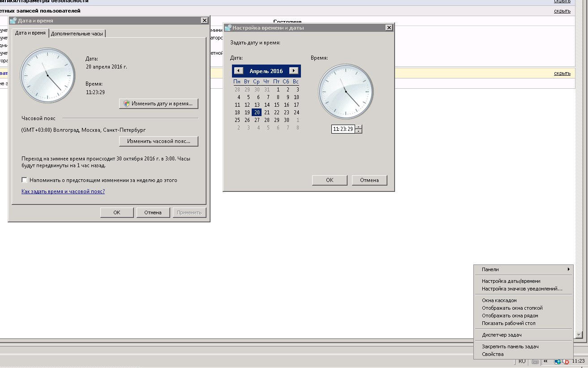Click time zone text '(GMT+03:00) Волгоград, Москва, Санкт-Петербург'

83,130
